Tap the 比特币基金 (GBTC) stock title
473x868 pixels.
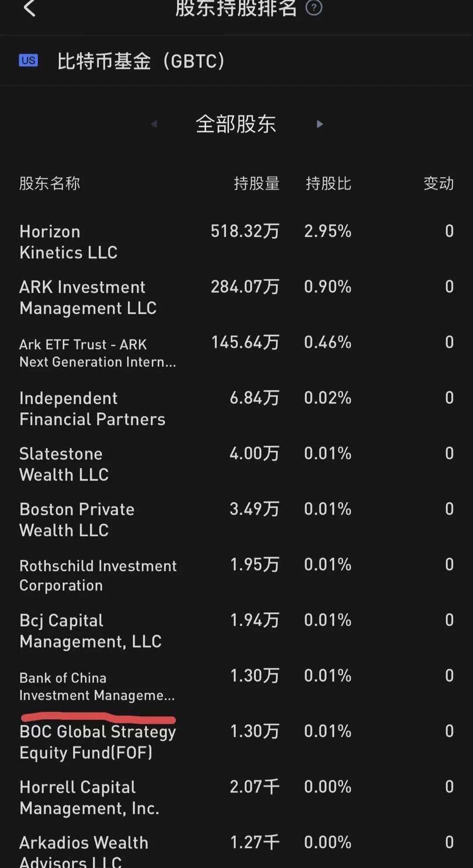tap(141, 61)
